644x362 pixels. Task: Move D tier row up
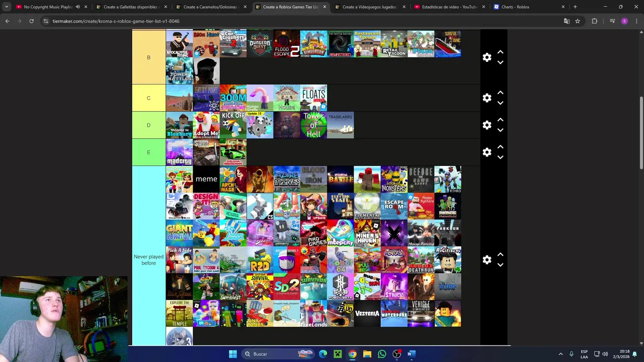[500, 120]
